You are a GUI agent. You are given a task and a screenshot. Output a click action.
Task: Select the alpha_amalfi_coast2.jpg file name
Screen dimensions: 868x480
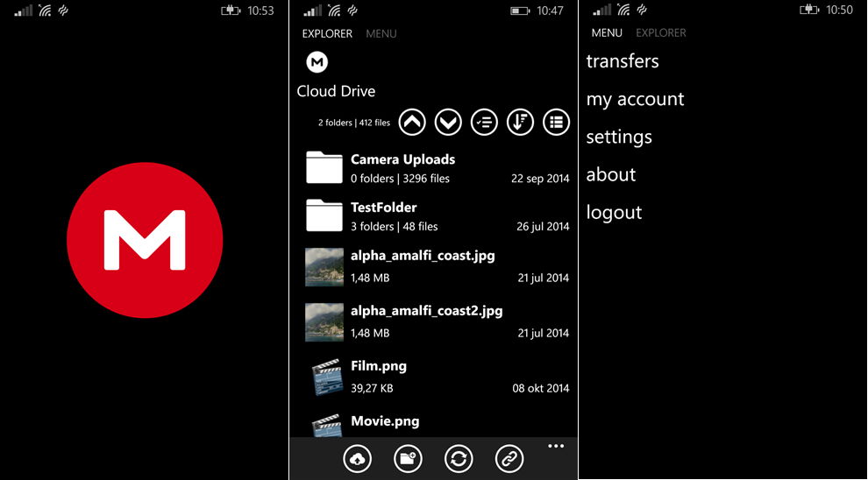pos(427,311)
